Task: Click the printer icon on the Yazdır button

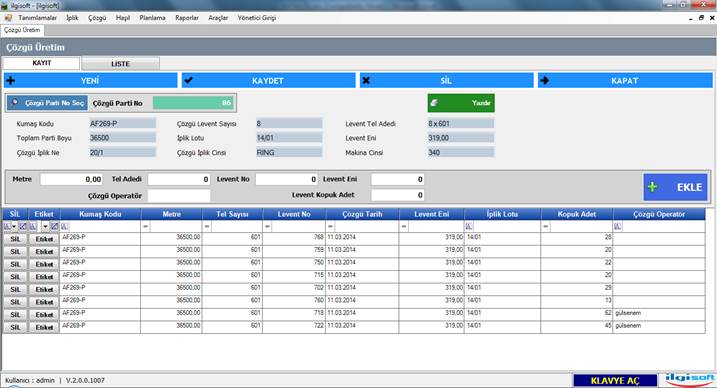Action: coord(434,103)
